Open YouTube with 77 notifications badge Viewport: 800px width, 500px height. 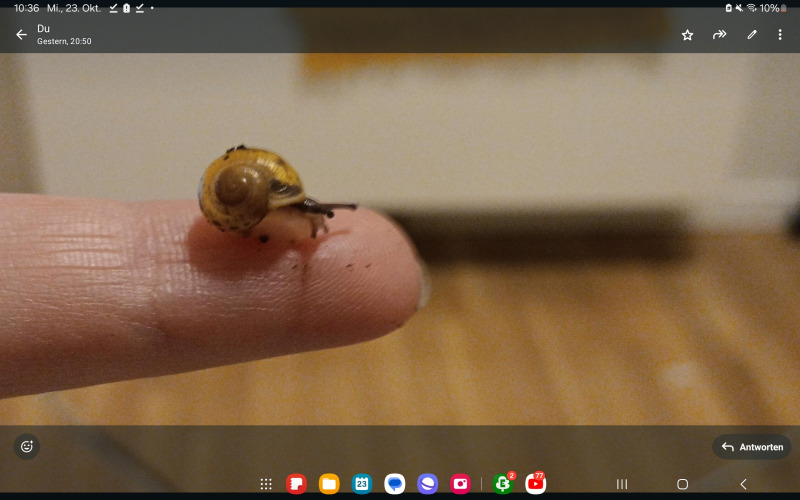(x=536, y=484)
